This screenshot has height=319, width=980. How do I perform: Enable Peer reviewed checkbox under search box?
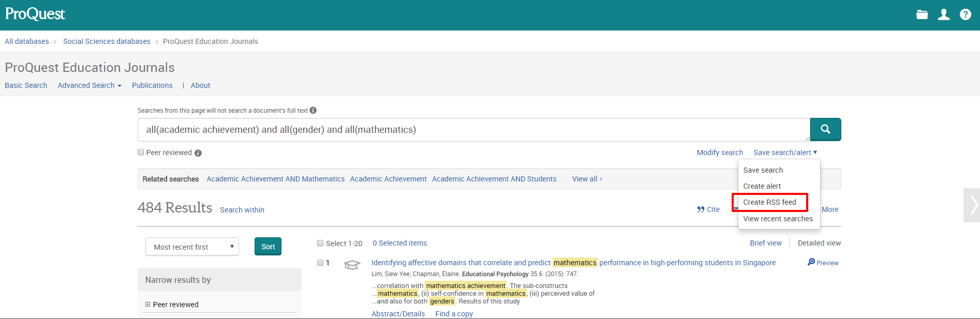pos(141,152)
